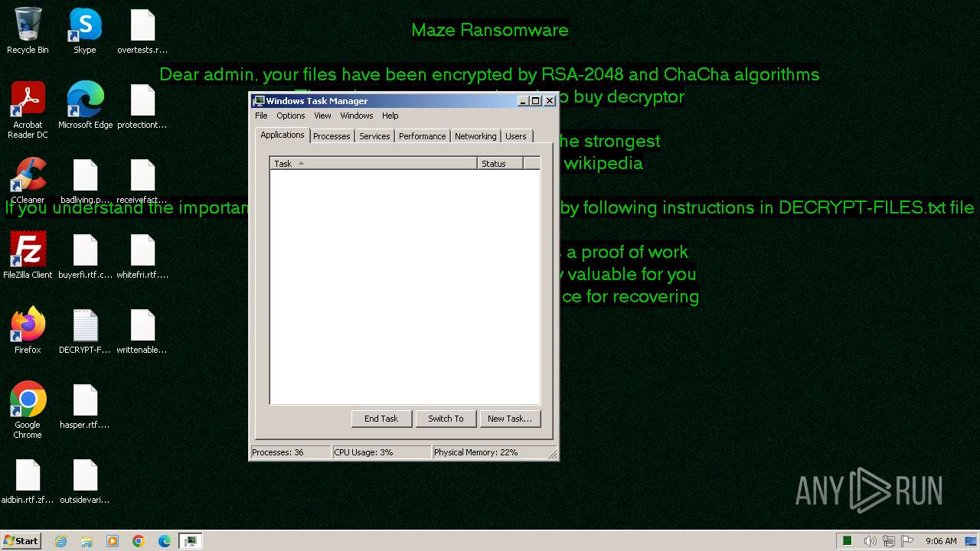
Task: Switch to the Services tab
Action: pos(374,136)
